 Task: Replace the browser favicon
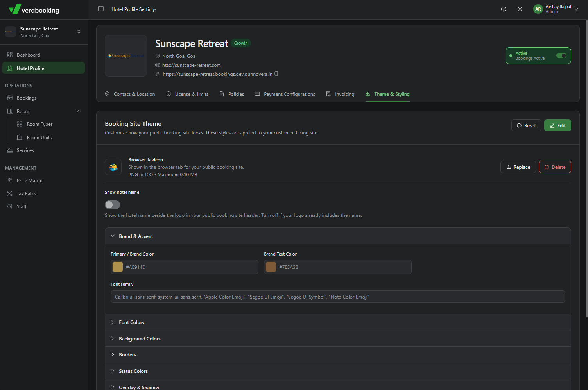518,167
